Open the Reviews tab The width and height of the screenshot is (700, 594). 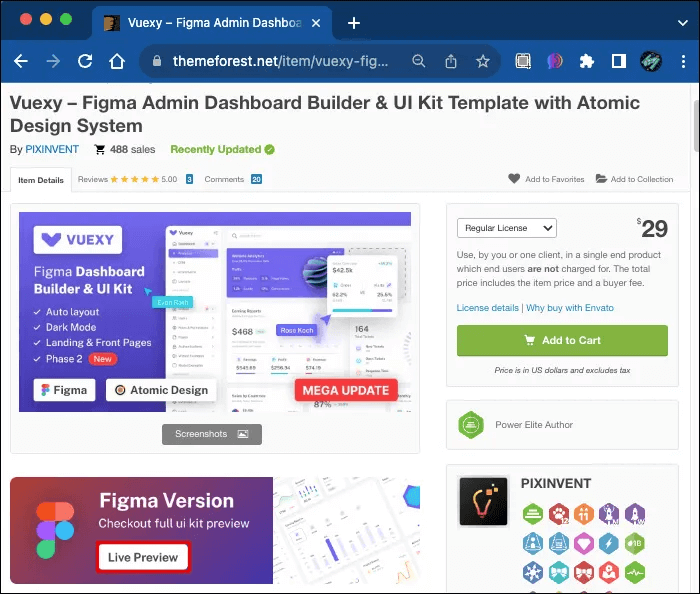pyautogui.click(x=136, y=179)
